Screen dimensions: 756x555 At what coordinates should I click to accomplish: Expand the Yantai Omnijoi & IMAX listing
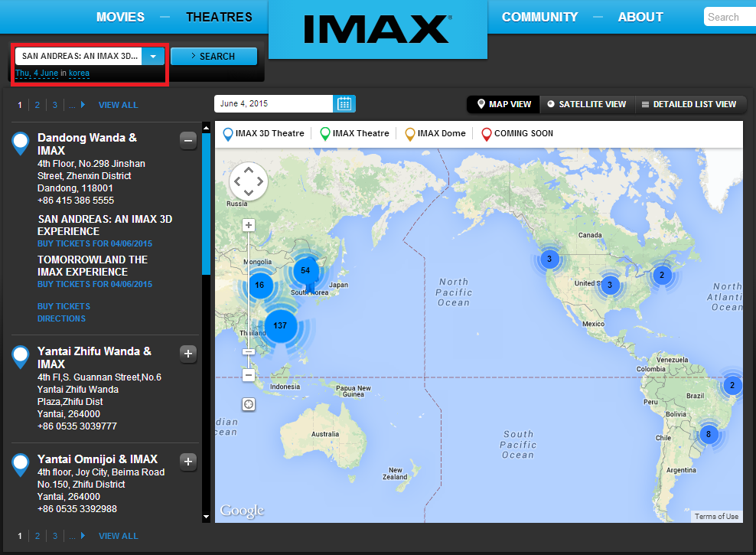click(188, 462)
